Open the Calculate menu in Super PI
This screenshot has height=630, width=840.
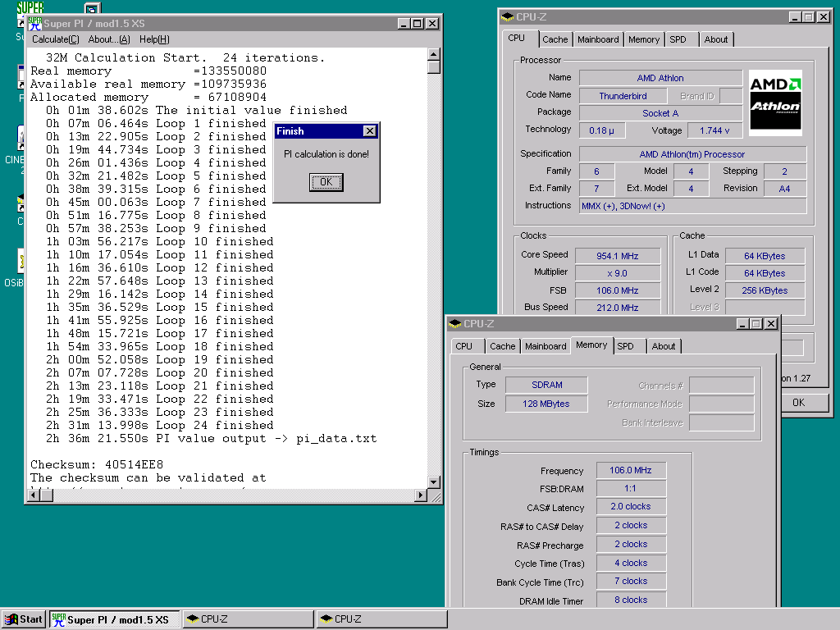55,39
